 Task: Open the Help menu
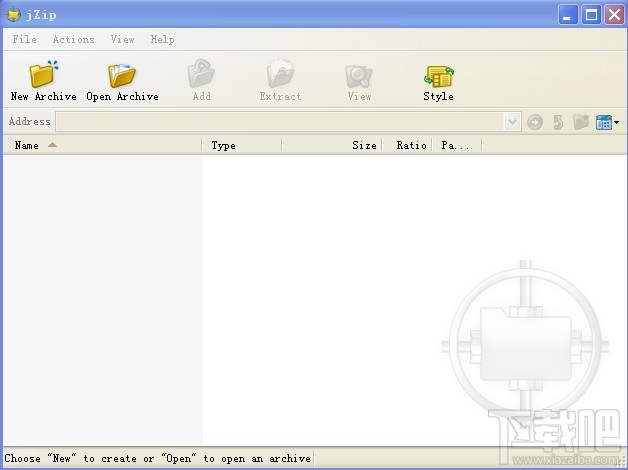pyautogui.click(x=162, y=39)
